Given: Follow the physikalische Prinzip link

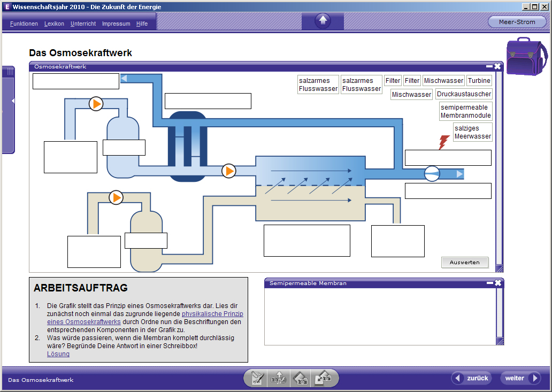Looking at the screenshot, I should pos(212,313).
